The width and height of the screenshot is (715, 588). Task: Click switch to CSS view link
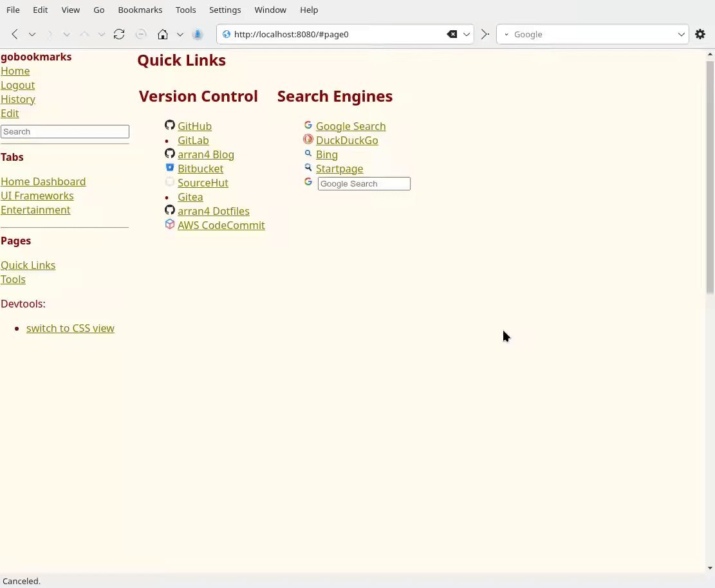[70, 328]
